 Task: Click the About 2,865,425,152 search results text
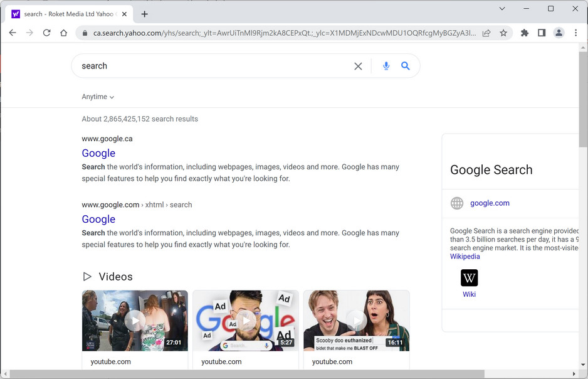[x=140, y=119]
